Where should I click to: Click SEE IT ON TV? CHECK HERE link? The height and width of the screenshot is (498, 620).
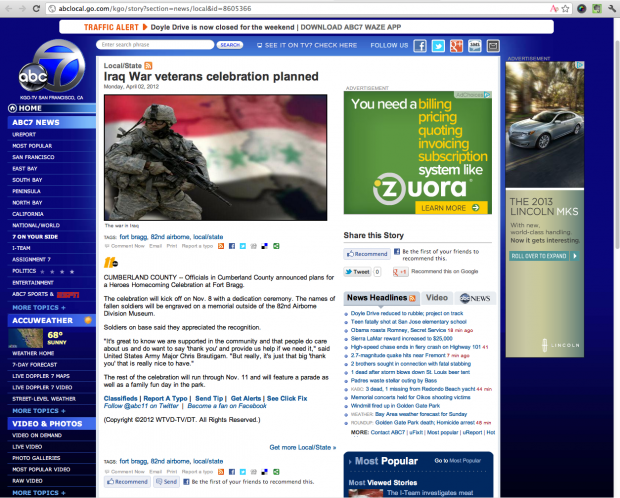pyautogui.click(x=307, y=45)
